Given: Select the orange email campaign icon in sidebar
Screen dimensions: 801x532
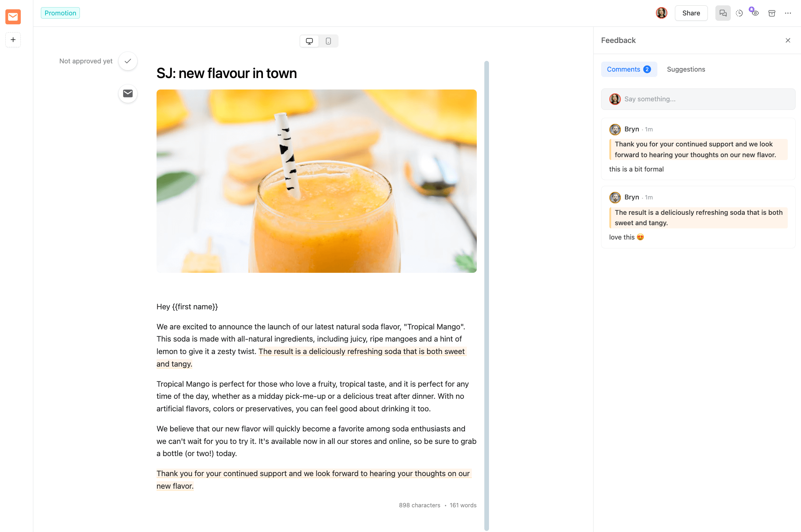Looking at the screenshot, I should [x=13, y=16].
